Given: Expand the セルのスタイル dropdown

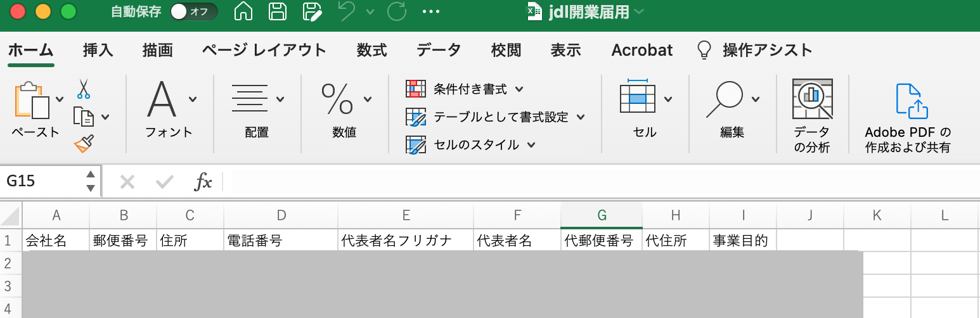Looking at the screenshot, I should click(x=471, y=145).
